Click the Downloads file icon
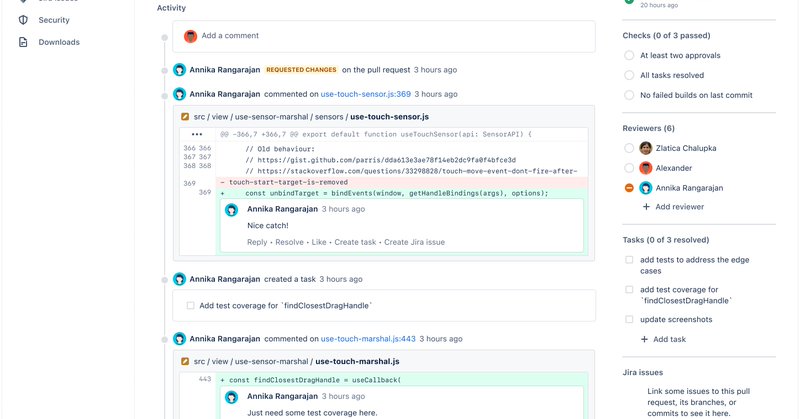800x419 pixels. coord(23,42)
